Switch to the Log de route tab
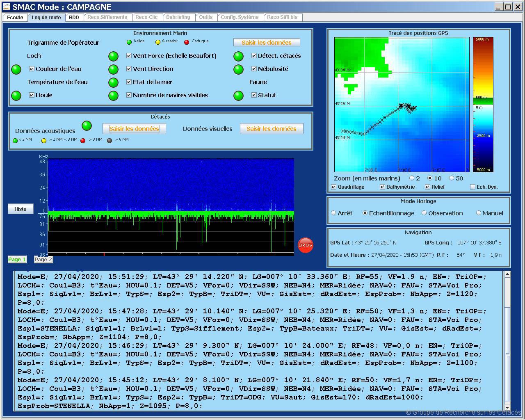 (46, 18)
